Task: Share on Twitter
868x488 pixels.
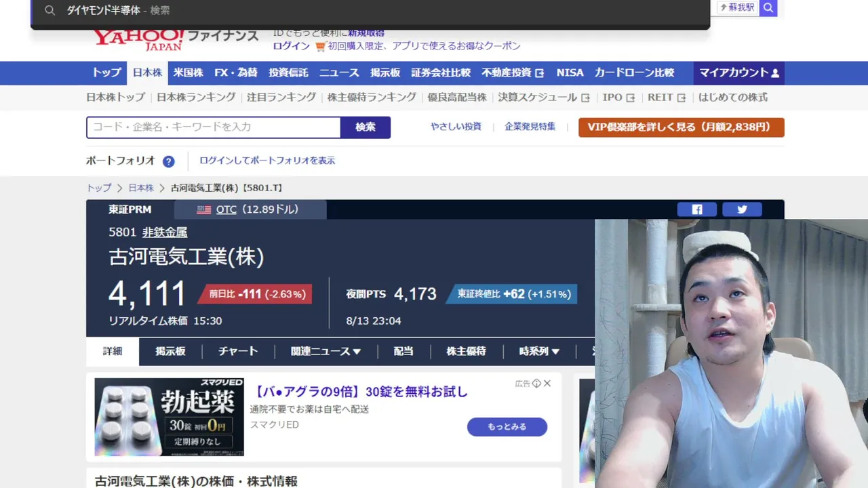Action: point(742,209)
